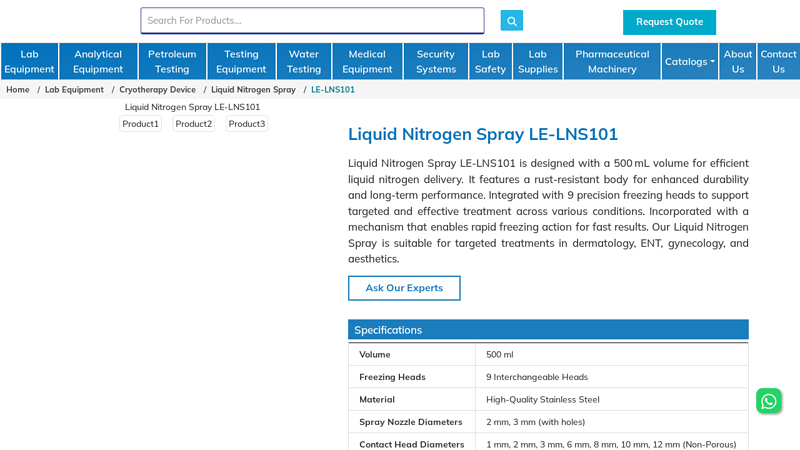Select the Product3 thumbnail
This screenshot has width=800, height=450.
246,123
